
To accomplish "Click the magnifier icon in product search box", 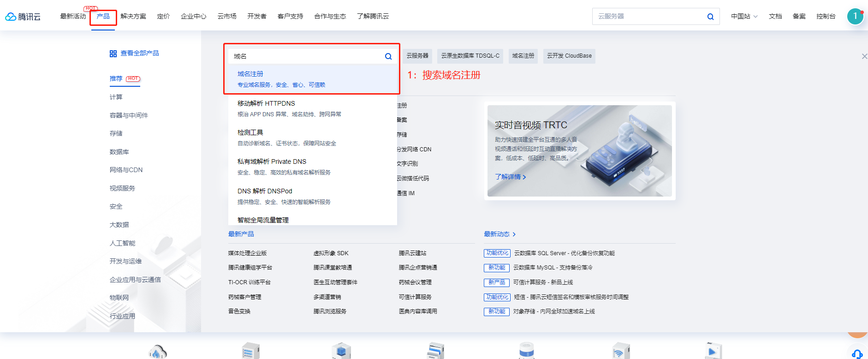I will pos(388,56).
